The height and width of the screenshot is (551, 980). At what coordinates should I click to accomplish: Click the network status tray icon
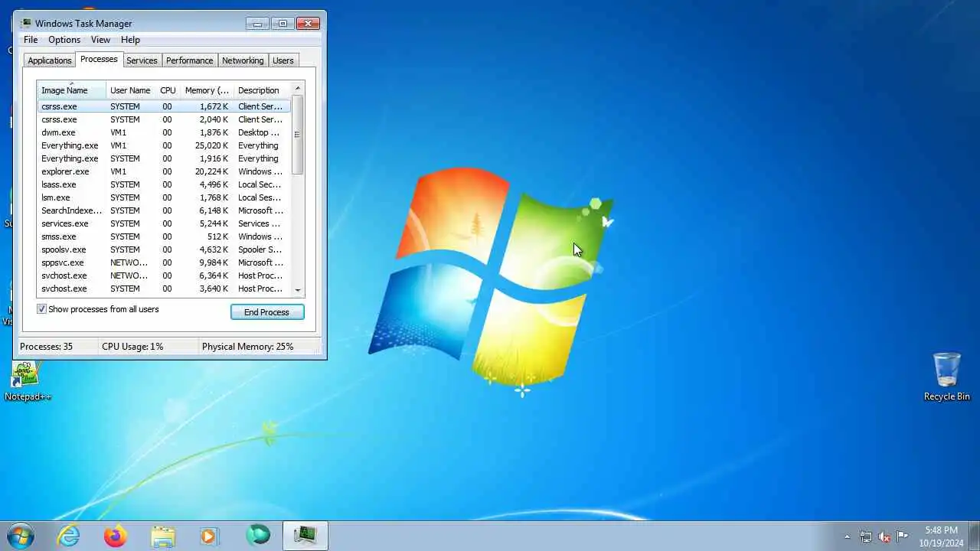pos(866,536)
